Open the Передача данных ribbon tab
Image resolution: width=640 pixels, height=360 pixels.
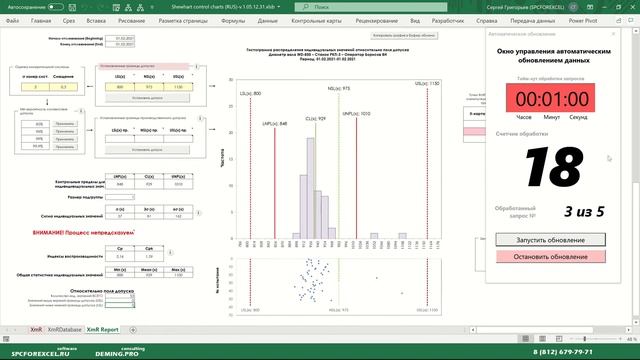532,20
